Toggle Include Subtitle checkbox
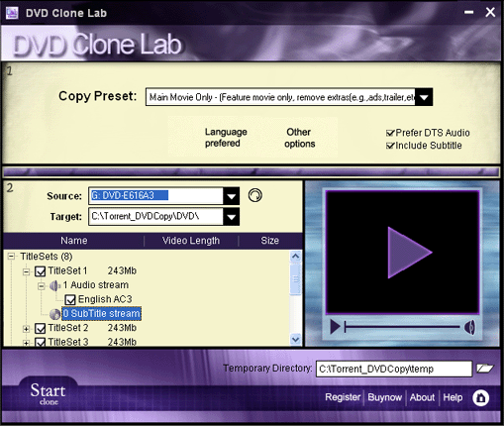This screenshot has width=504, height=426. point(390,146)
